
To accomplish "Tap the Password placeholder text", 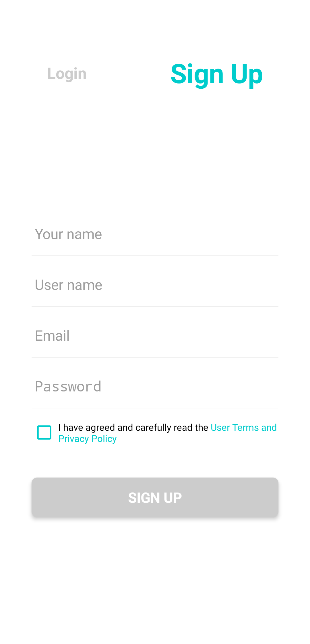I will click(x=68, y=387).
